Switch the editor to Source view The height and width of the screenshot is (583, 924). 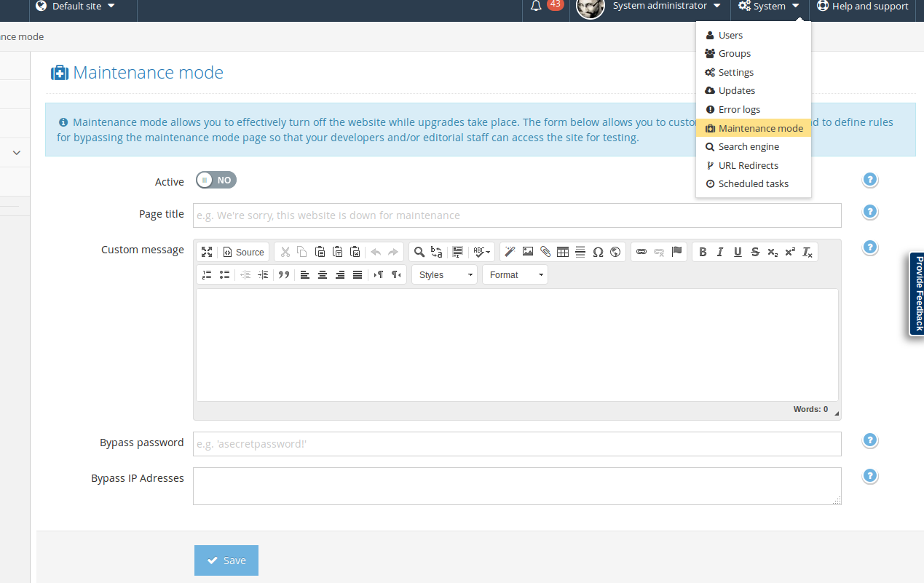243,252
